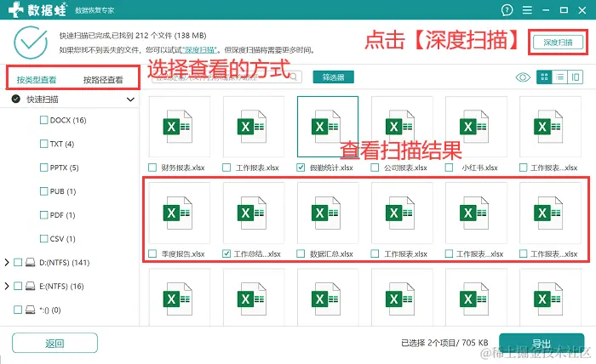This screenshot has width=596, height=364.
Task: Switch to 按类型查看 tab
Action: click(37, 80)
